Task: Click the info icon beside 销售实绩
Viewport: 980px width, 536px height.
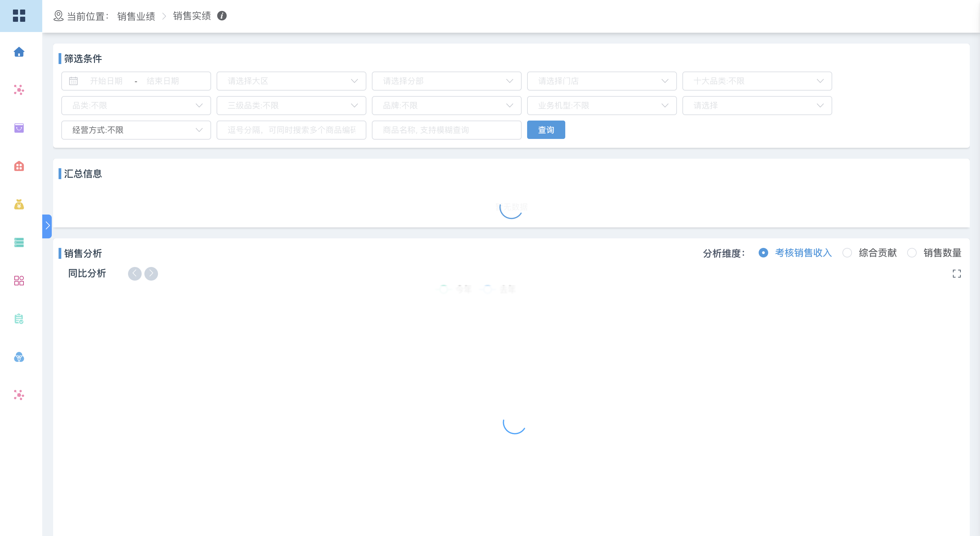Action: click(x=222, y=16)
